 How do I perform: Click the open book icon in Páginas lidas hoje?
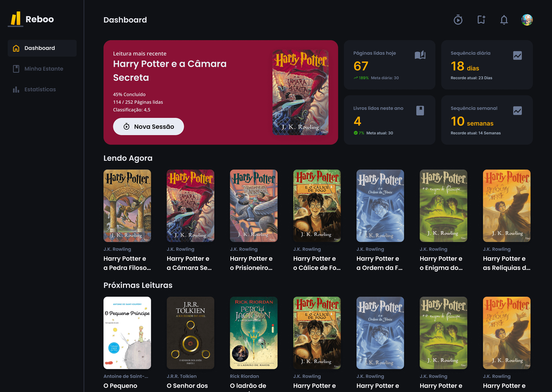[x=420, y=55]
